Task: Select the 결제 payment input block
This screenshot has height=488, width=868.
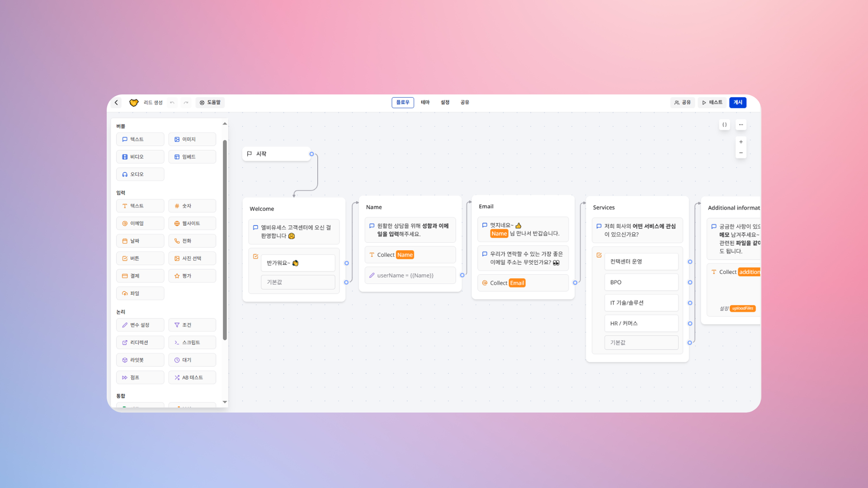Action: click(x=140, y=276)
